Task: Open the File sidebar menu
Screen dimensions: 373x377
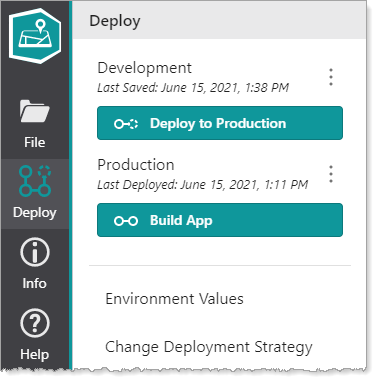Action: click(x=35, y=124)
